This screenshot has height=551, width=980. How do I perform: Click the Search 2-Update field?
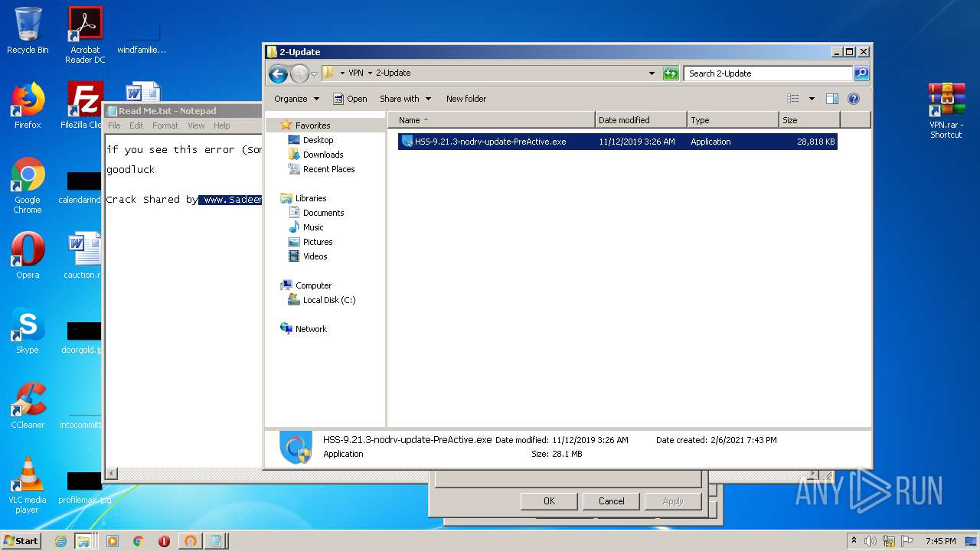pyautogui.click(x=768, y=73)
